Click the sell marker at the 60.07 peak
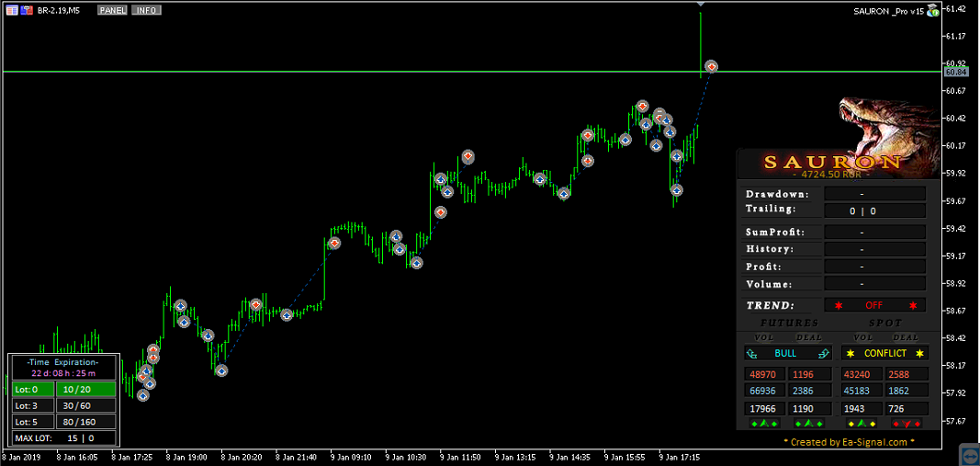Image resolution: width=980 pixels, height=466 pixels. [x=468, y=156]
